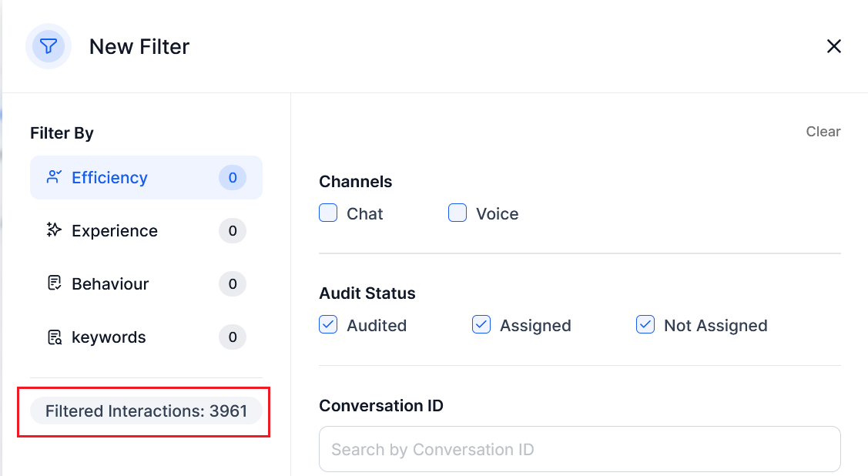Close the New Filter dialog

coord(833,46)
